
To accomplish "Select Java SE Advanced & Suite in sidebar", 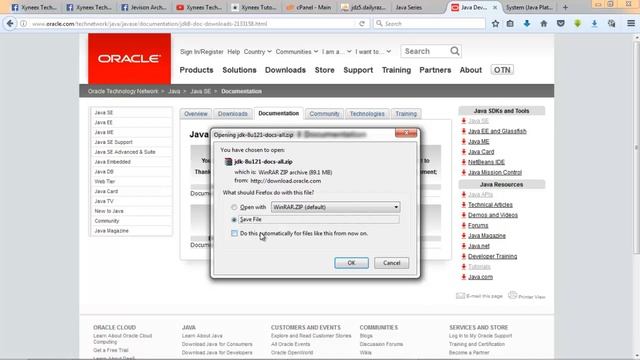I will (x=131, y=152).
